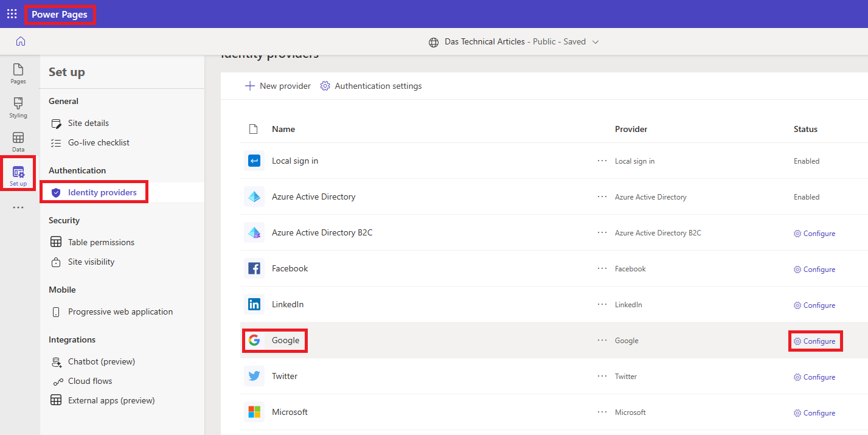Select the LinkedIn name text
The height and width of the screenshot is (435, 868).
tap(288, 305)
